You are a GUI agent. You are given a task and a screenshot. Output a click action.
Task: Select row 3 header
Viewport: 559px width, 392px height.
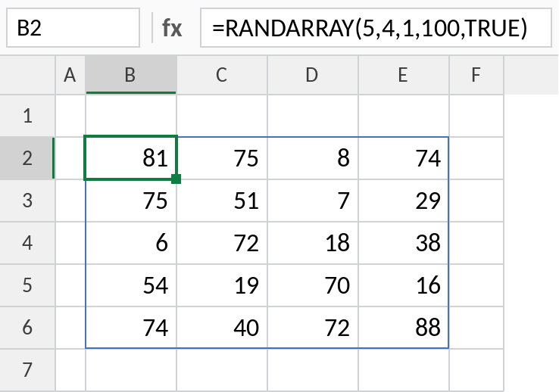click(x=27, y=201)
